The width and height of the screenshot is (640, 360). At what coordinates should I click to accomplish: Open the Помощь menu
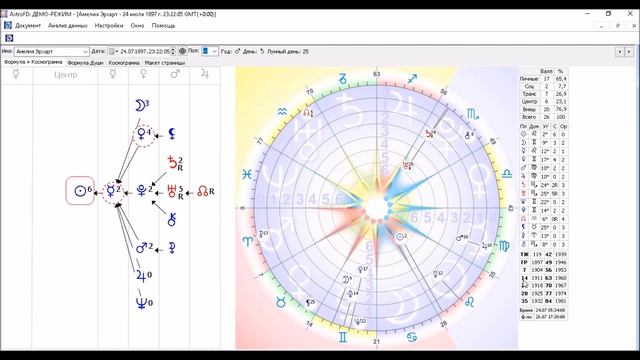163,25
